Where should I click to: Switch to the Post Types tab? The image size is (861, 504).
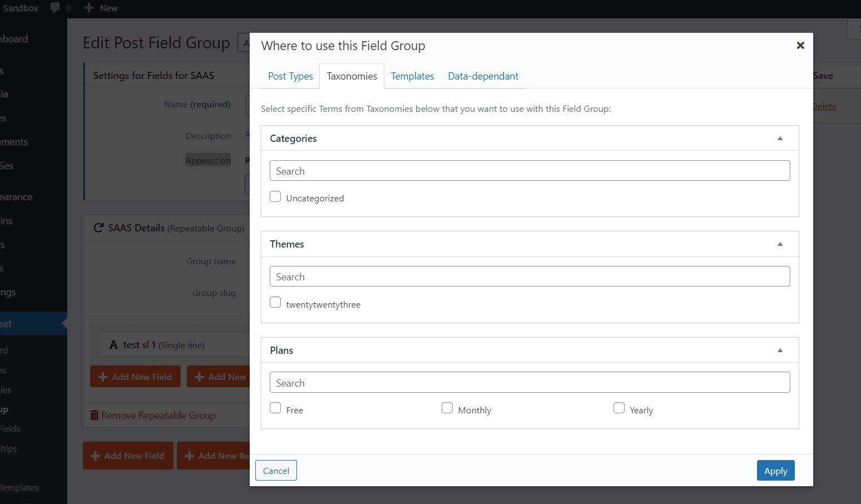tap(290, 76)
